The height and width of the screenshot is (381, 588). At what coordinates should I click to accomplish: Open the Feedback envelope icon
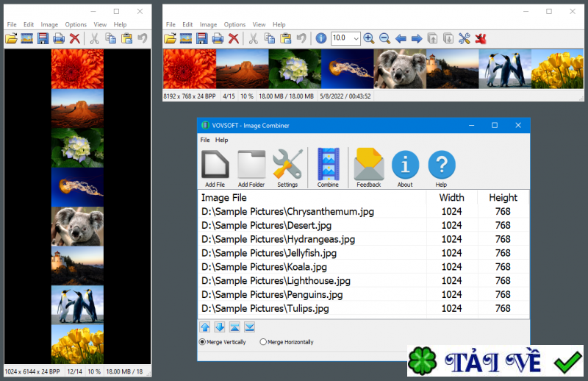[x=369, y=168]
